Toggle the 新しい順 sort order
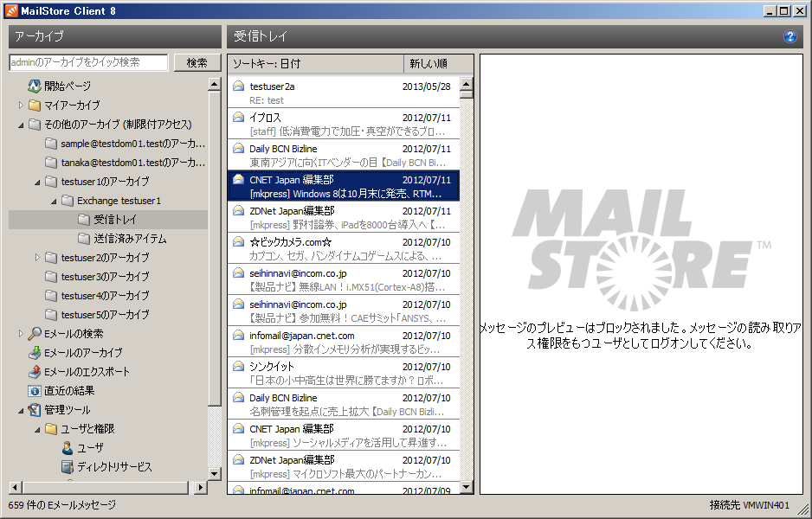The width and height of the screenshot is (812, 519). click(x=438, y=64)
